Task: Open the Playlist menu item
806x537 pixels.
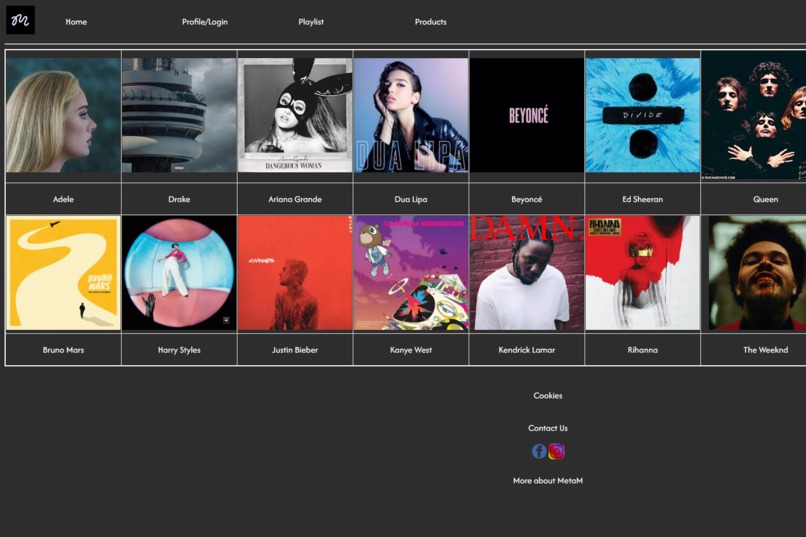Action: pos(311,22)
